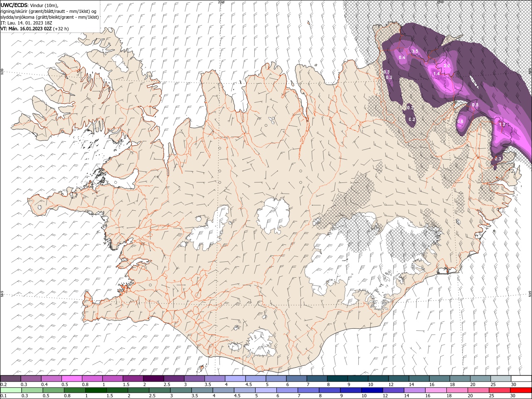Pick the dark plum 0.2 swatch in snow legend
Screen dimensions: 532x399
click(x=10, y=379)
